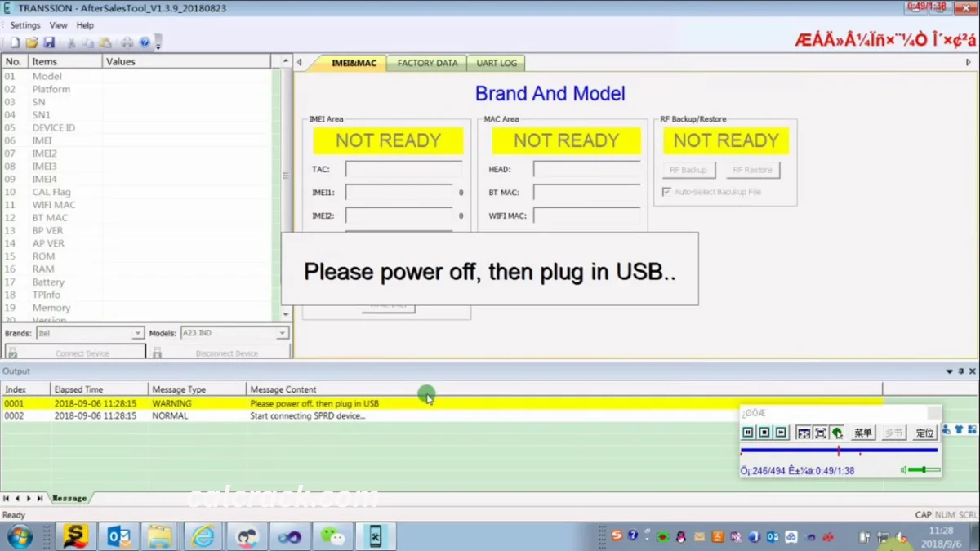
Task: Click the Open folder toolbar icon
Action: point(32,42)
